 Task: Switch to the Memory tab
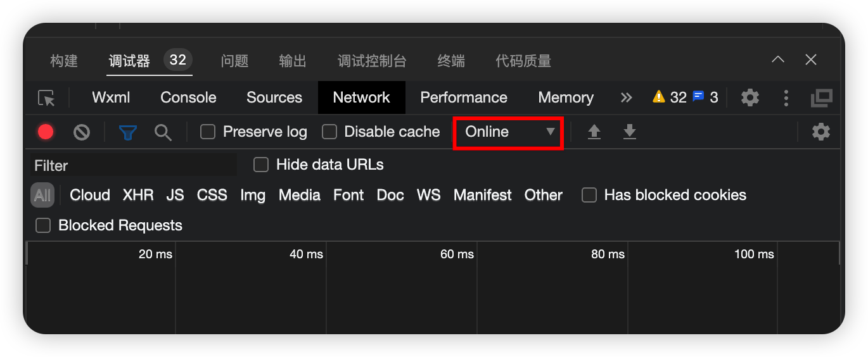(566, 97)
